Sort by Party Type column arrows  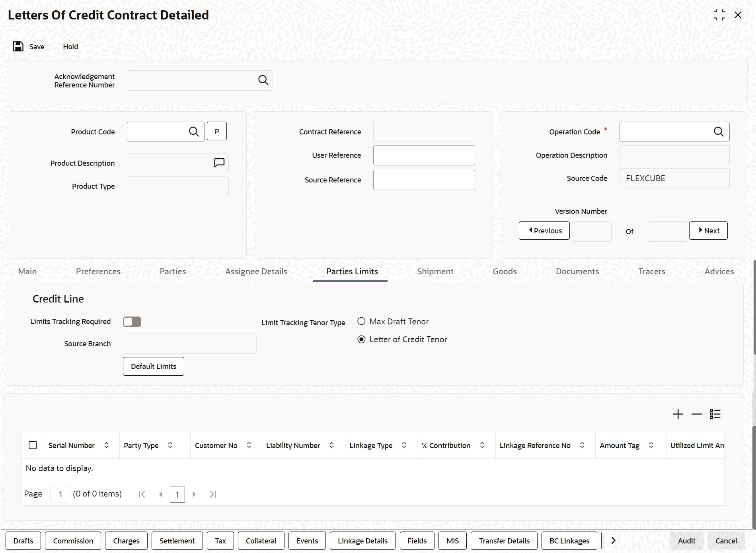[x=170, y=445]
